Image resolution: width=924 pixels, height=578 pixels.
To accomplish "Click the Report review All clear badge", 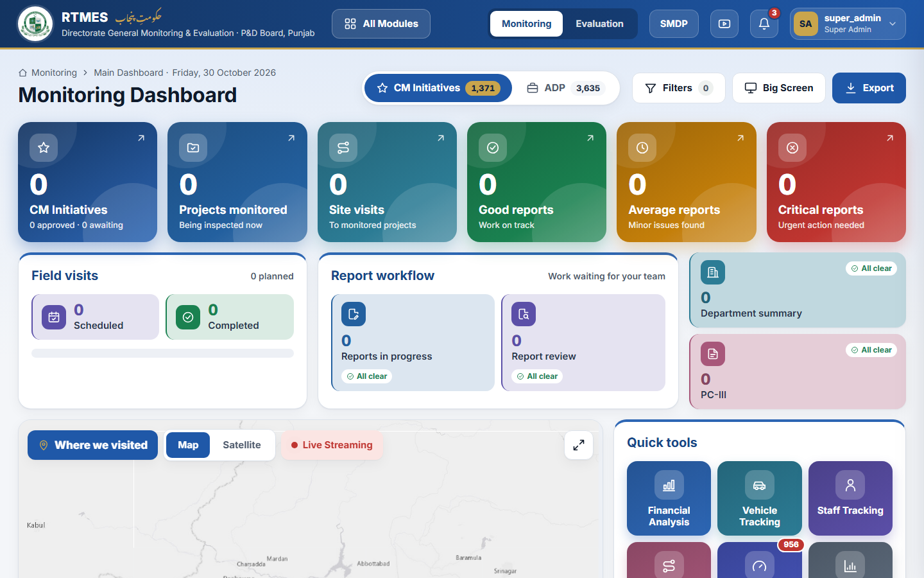I will coord(537,376).
